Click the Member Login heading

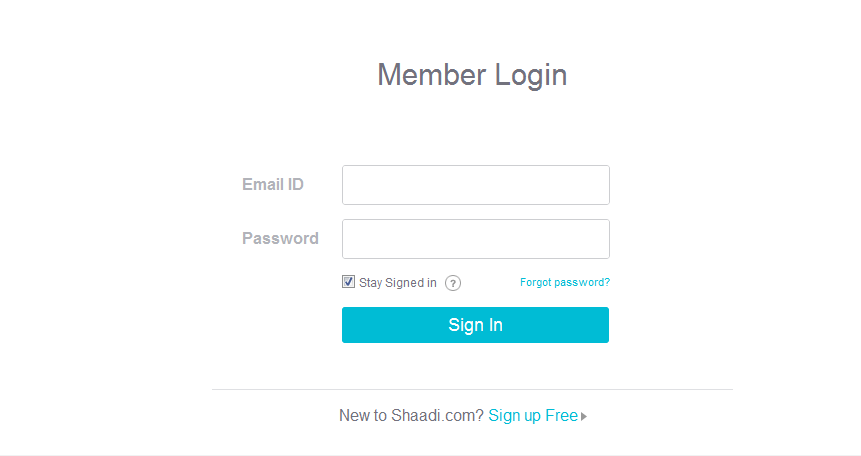pyautogui.click(x=472, y=75)
